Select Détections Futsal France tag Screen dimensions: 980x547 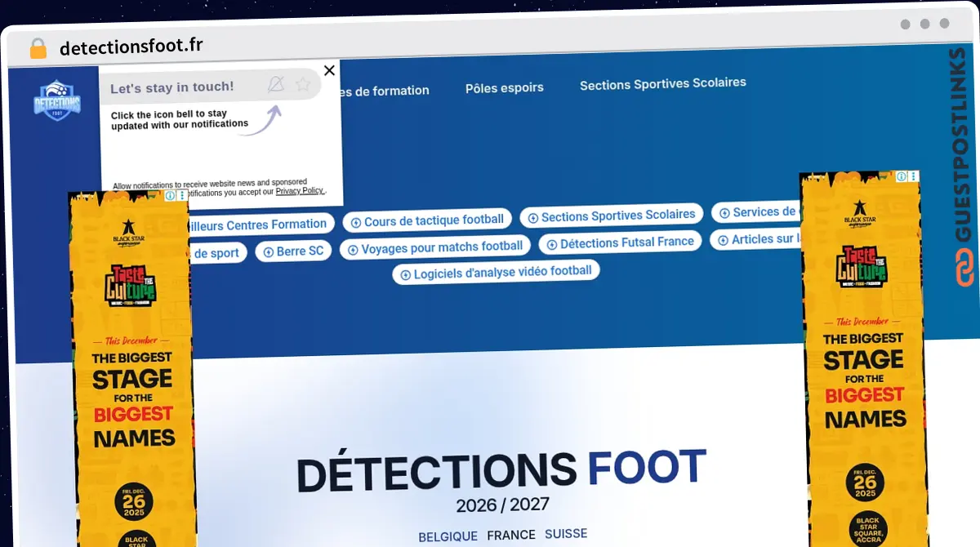[620, 242]
